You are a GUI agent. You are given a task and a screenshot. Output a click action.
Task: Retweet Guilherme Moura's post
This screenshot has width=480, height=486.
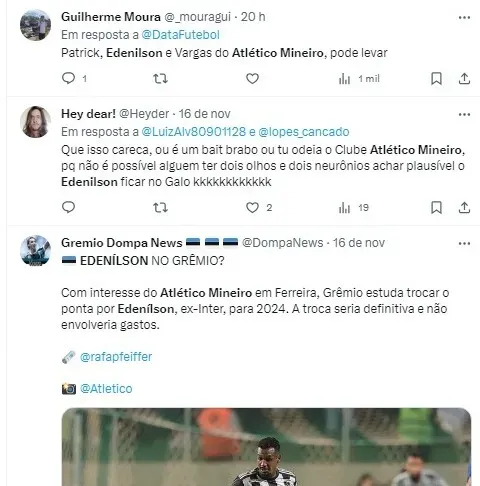[x=160, y=79]
